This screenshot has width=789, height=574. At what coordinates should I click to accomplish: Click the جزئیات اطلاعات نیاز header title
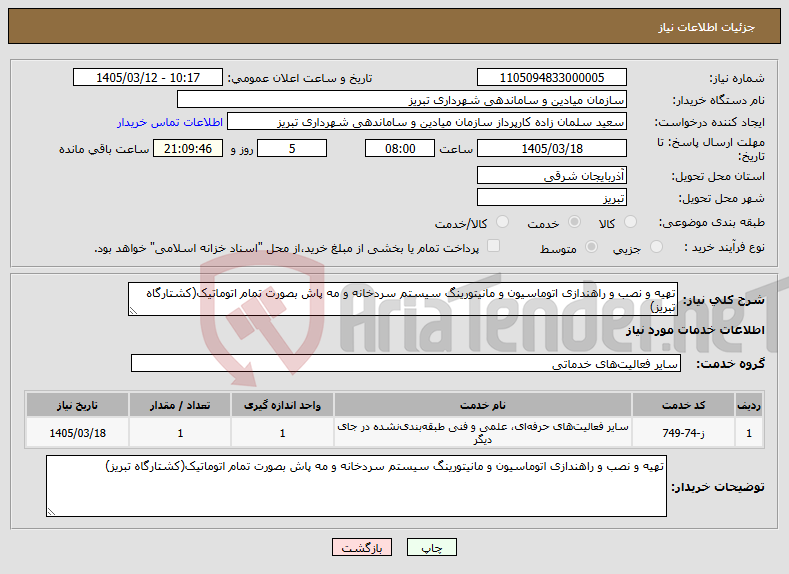tap(706, 27)
